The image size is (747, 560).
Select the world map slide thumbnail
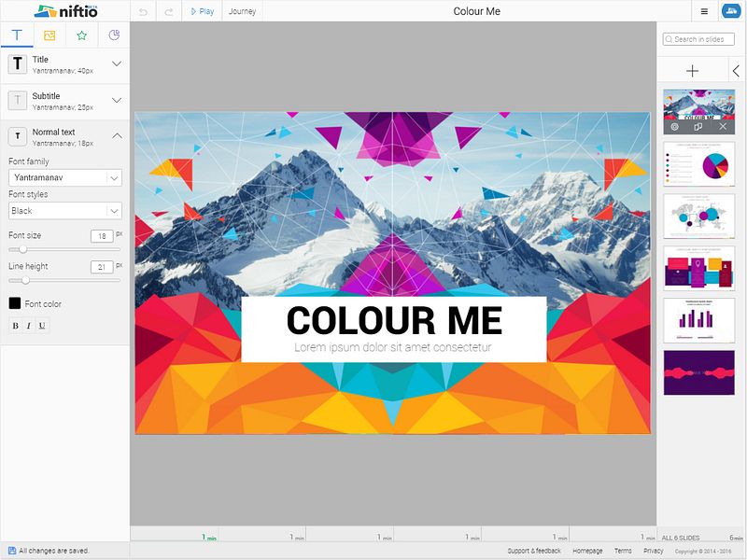pos(698,217)
